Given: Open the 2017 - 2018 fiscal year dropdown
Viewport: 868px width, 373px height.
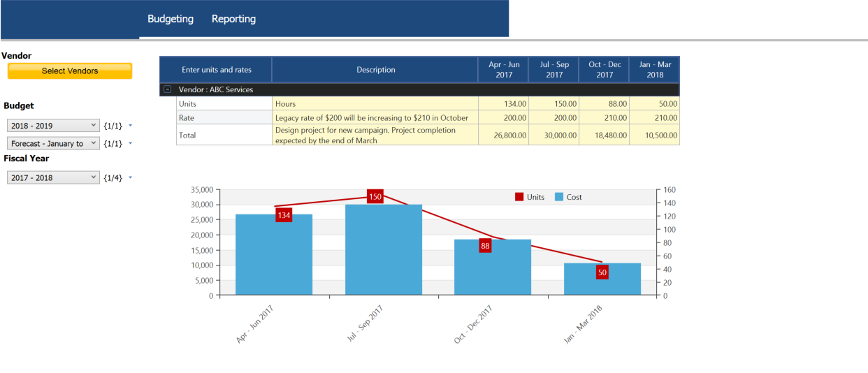Looking at the screenshot, I should (54, 178).
